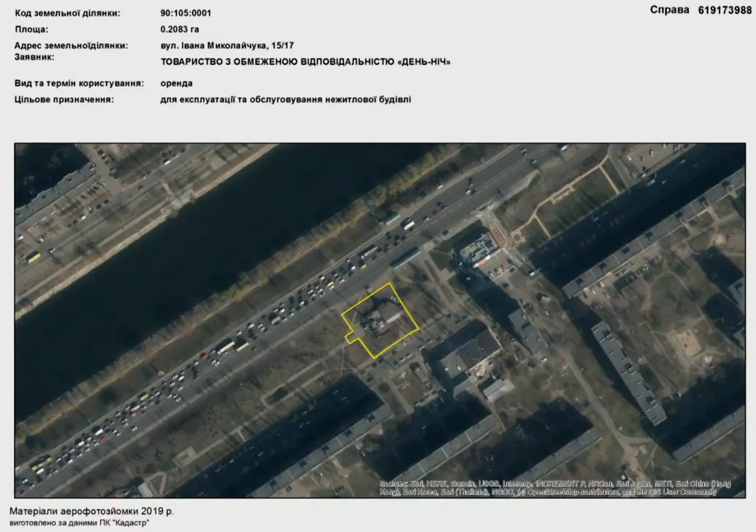Click the Esri sources attribution on map

point(554,488)
